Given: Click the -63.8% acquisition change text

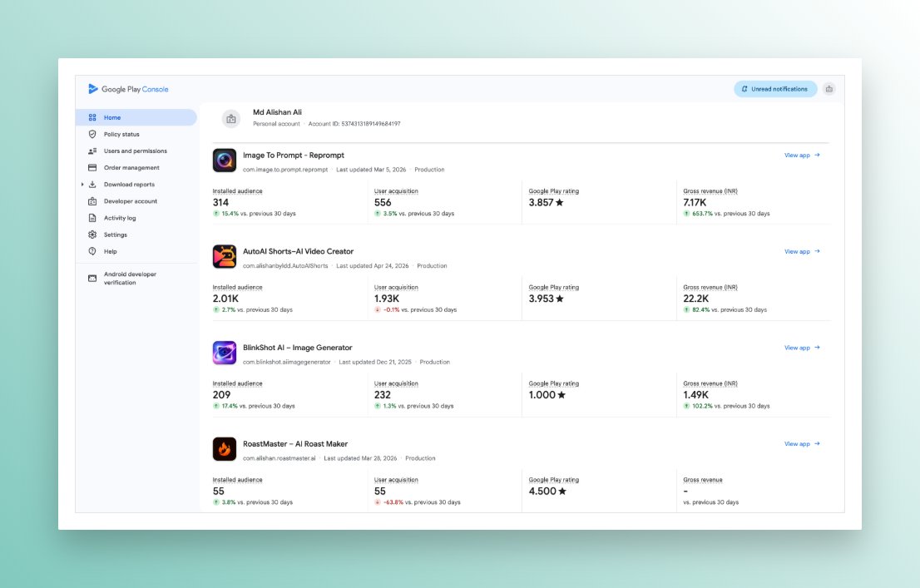Looking at the screenshot, I should pyautogui.click(x=393, y=502).
